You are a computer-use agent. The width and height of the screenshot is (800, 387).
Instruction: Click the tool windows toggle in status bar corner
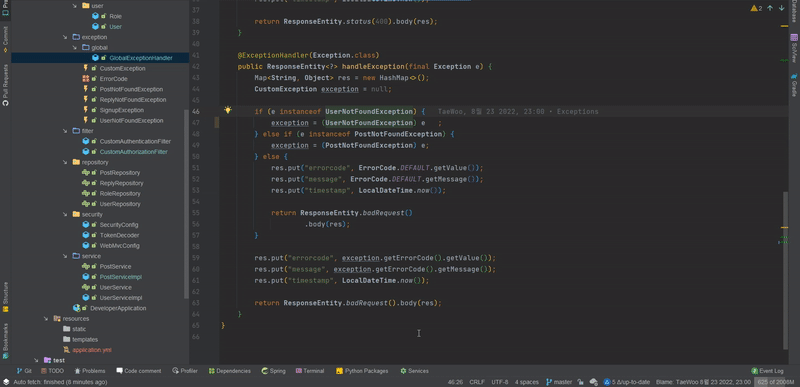click(6, 382)
